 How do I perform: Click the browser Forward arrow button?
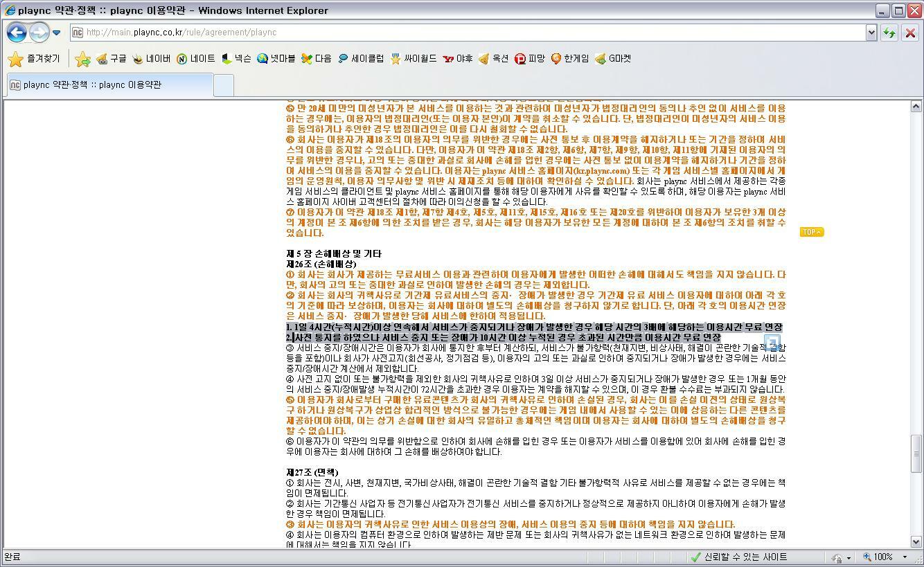point(39,33)
